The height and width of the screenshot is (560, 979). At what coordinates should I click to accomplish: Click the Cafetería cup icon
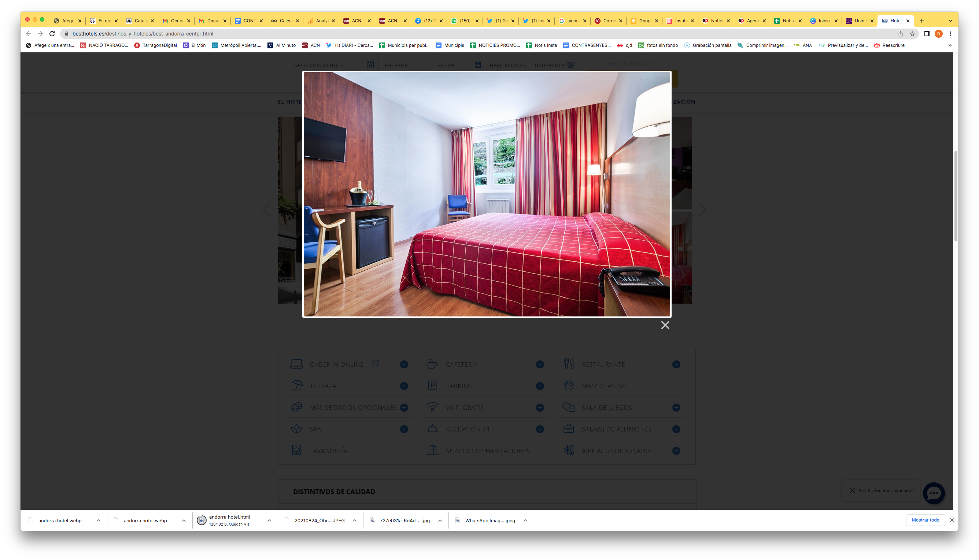coord(432,363)
